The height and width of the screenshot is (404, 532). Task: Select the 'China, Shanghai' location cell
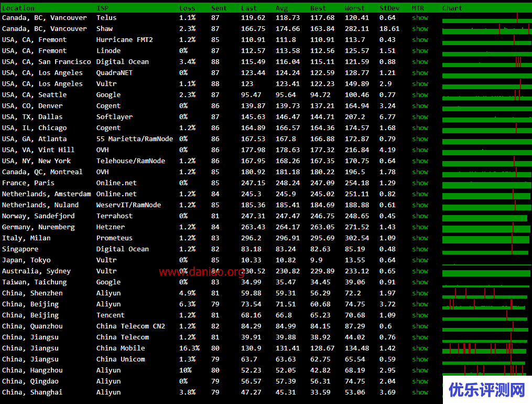pos(32,392)
